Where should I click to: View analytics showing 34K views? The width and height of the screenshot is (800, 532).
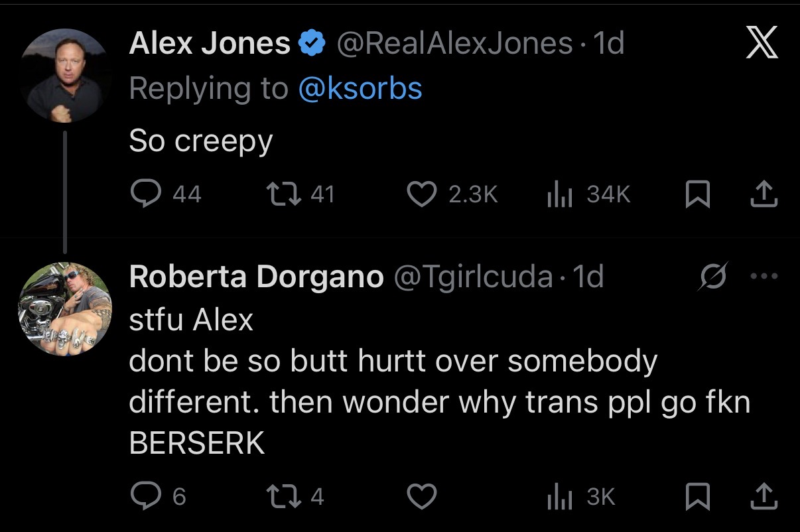click(x=587, y=194)
